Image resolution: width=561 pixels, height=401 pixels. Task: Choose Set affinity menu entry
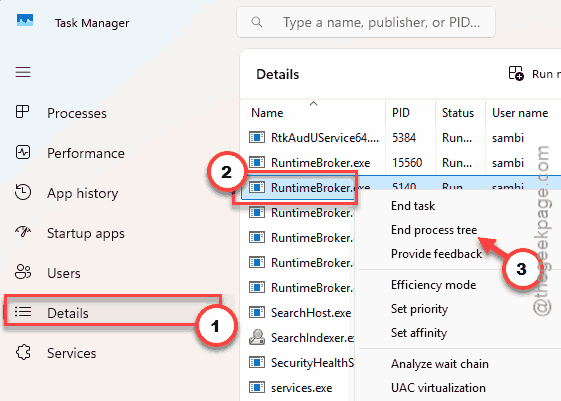click(419, 333)
